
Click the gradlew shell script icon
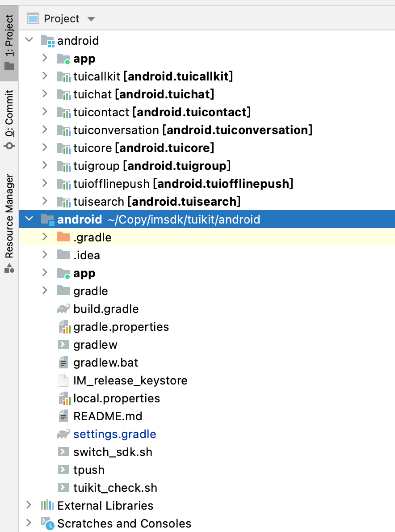coord(63,345)
